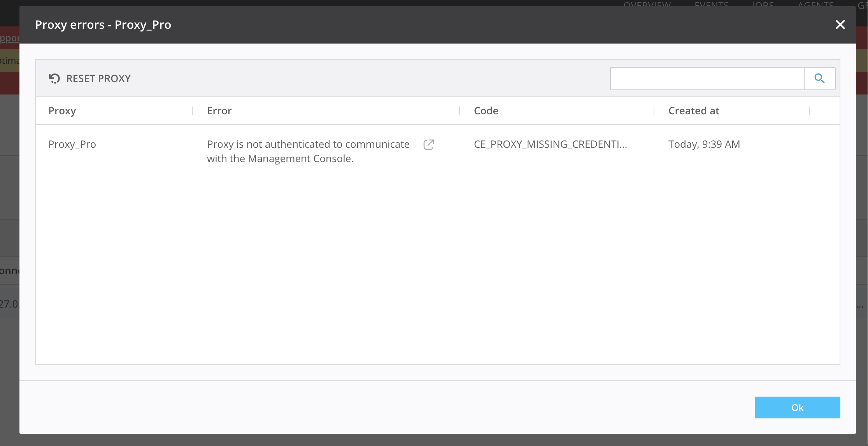Sort by the Code column header

point(486,111)
